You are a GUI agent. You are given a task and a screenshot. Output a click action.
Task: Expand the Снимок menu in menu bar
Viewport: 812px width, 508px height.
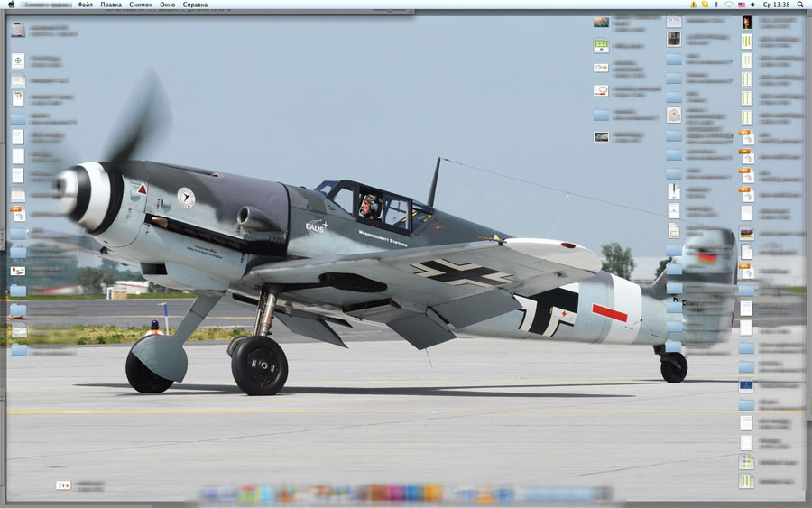[140, 5]
